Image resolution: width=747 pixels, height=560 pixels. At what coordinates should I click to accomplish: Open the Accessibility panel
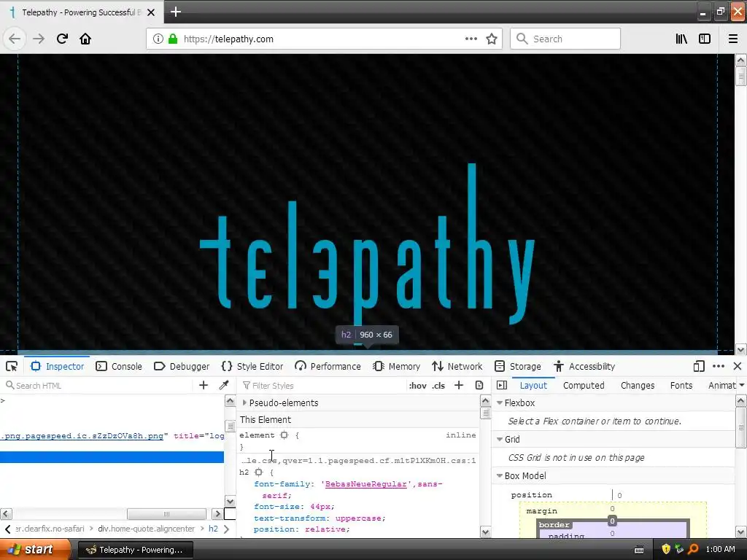pyautogui.click(x=584, y=366)
